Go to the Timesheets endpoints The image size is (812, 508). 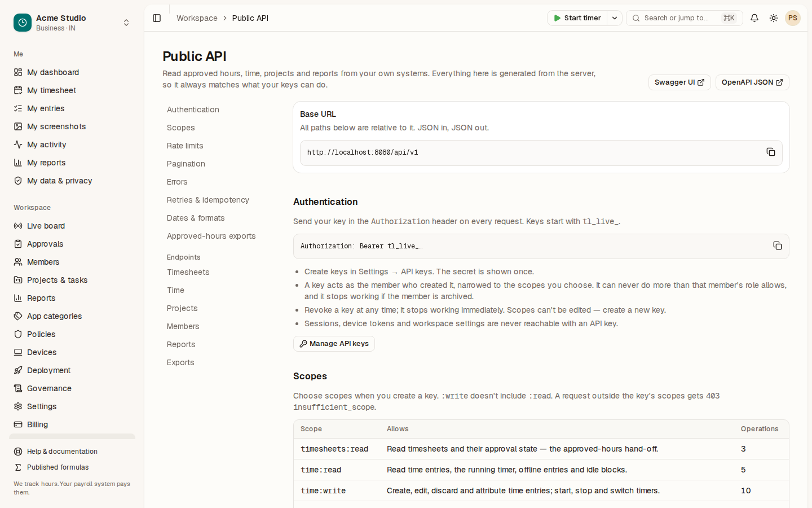tap(188, 272)
